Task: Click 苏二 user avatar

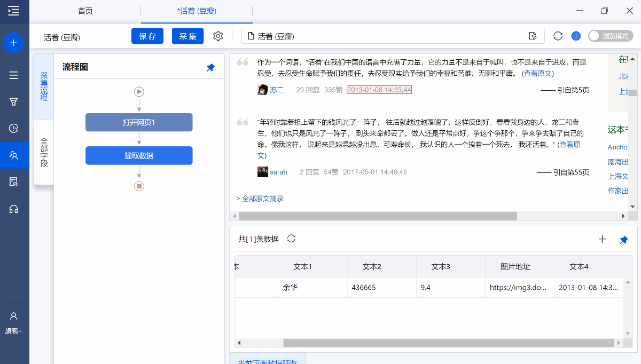Action: coord(262,90)
